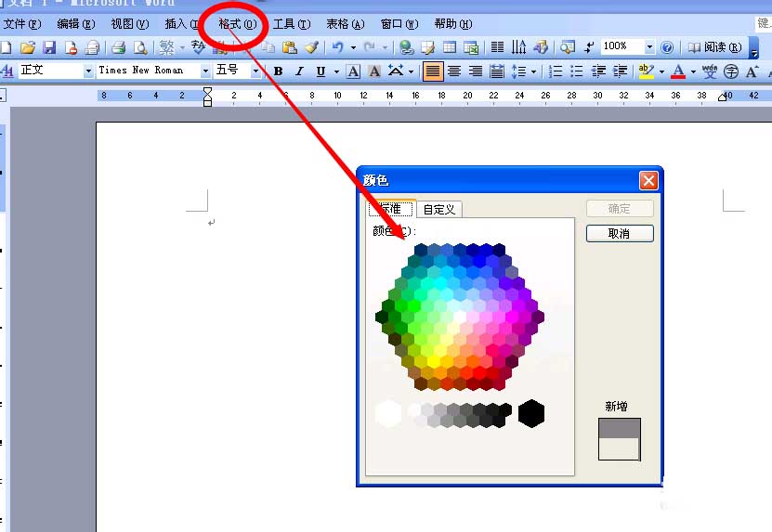
Task: Expand the line spacing arrow
Action: (533, 71)
